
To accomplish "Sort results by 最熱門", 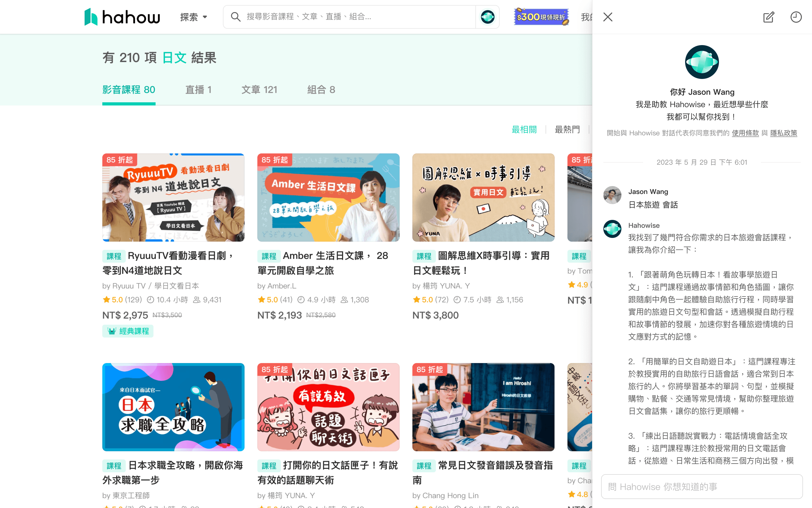I will [x=567, y=129].
